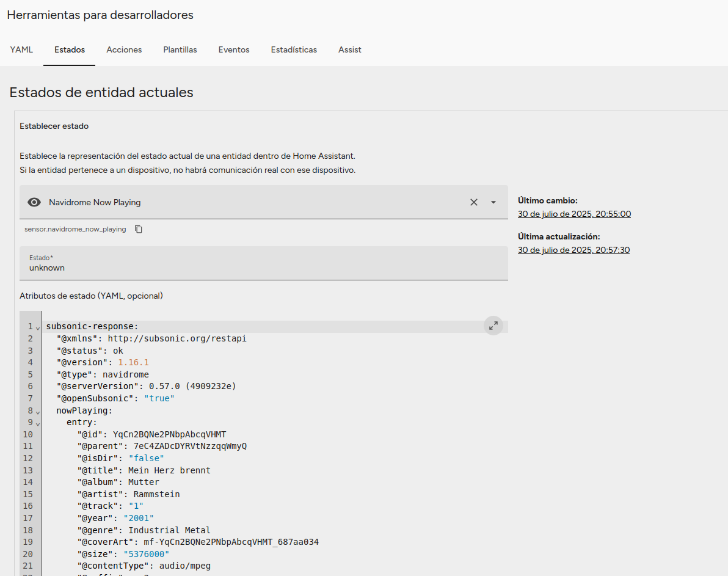Expand the YAML editor to fullscreen

pos(493,326)
